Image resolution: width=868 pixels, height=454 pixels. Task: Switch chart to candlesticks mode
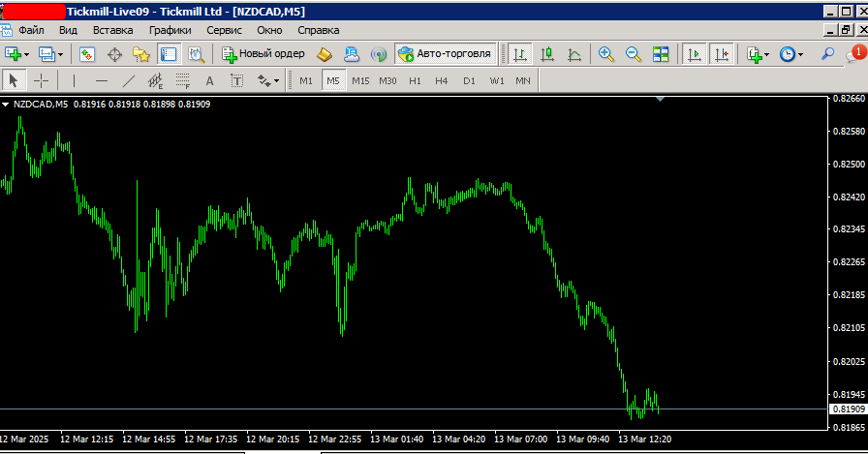547,53
